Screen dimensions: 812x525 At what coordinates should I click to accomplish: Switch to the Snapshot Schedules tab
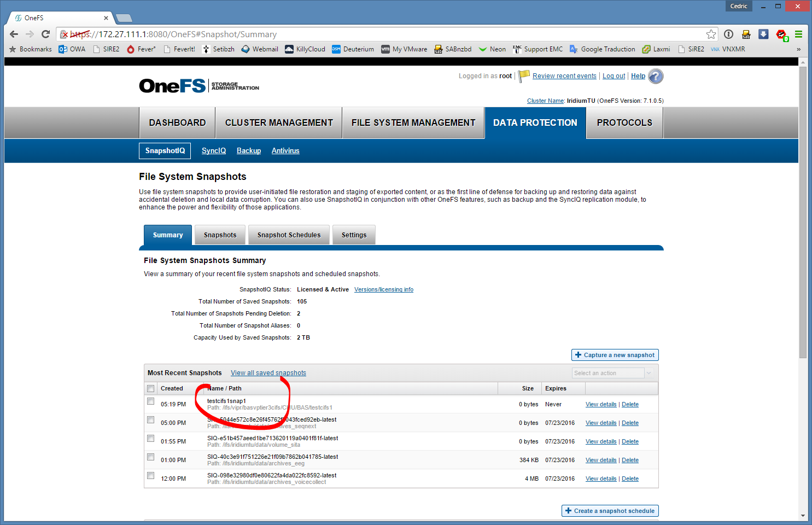[x=289, y=235]
